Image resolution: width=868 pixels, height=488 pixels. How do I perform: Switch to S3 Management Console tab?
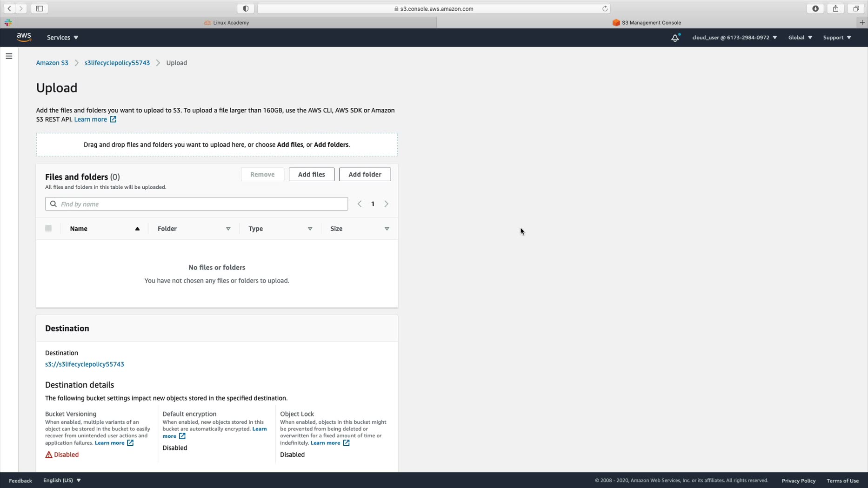tap(647, 22)
